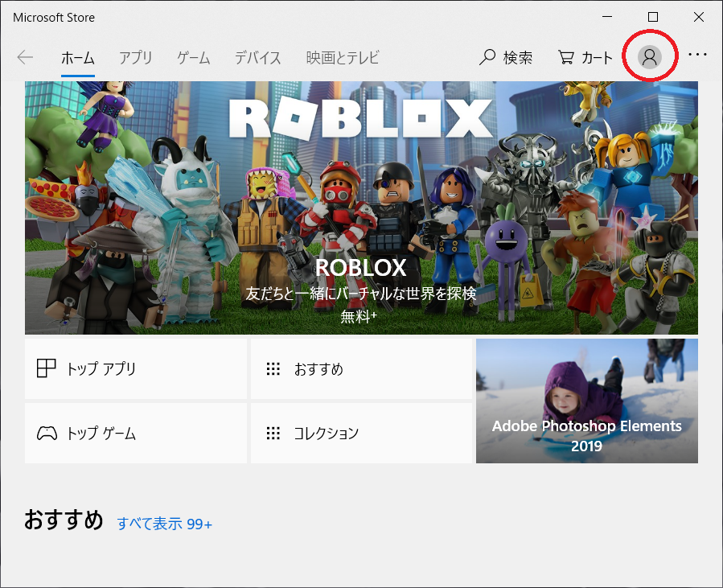The height and width of the screenshot is (588, 723).
Task: Click the コレクション tile label
Action: point(326,433)
